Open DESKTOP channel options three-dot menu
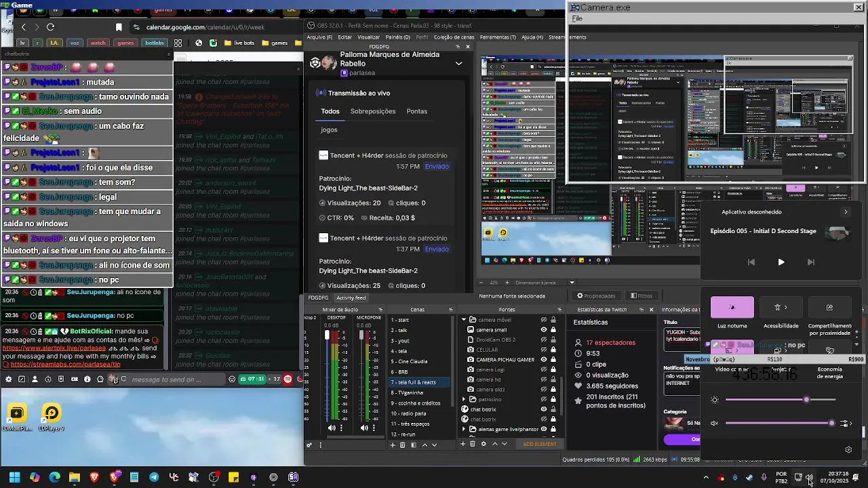868x488 pixels. coord(341,428)
